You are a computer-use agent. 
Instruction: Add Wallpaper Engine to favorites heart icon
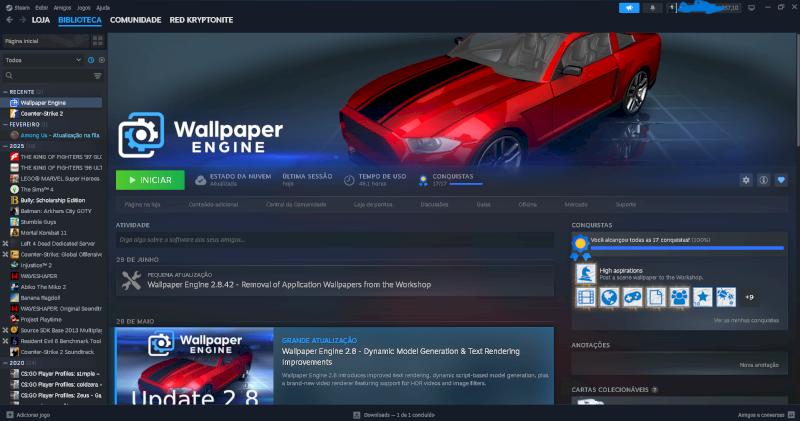[x=781, y=180]
